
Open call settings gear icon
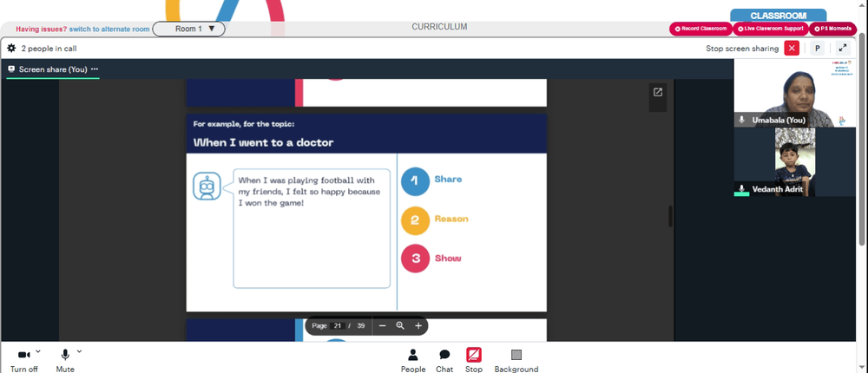(11, 49)
